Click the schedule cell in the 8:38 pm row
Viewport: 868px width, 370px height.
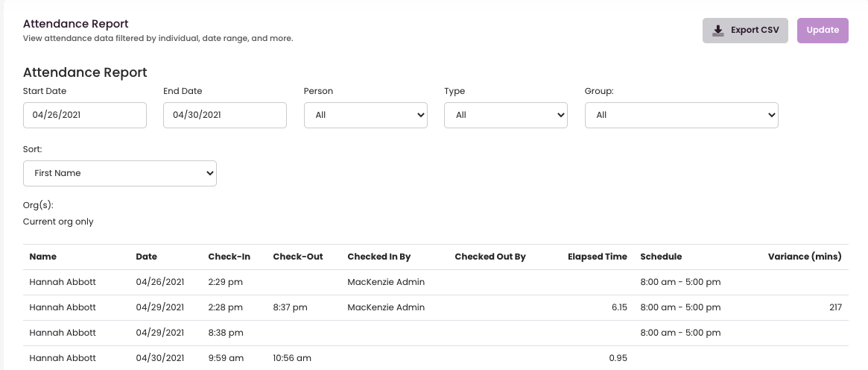point(680,333)
